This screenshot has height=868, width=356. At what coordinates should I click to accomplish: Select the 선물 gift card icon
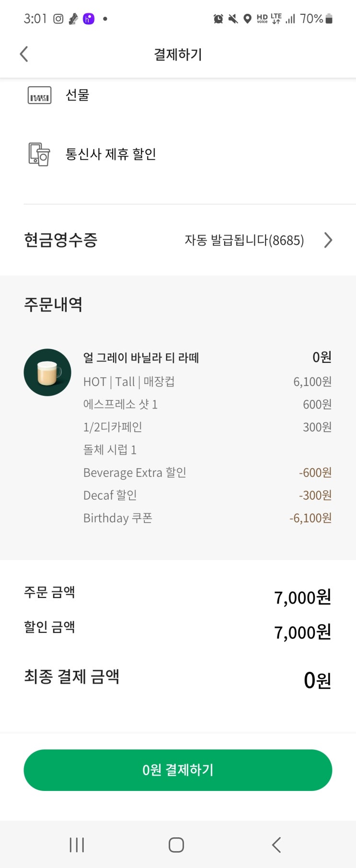39,95
